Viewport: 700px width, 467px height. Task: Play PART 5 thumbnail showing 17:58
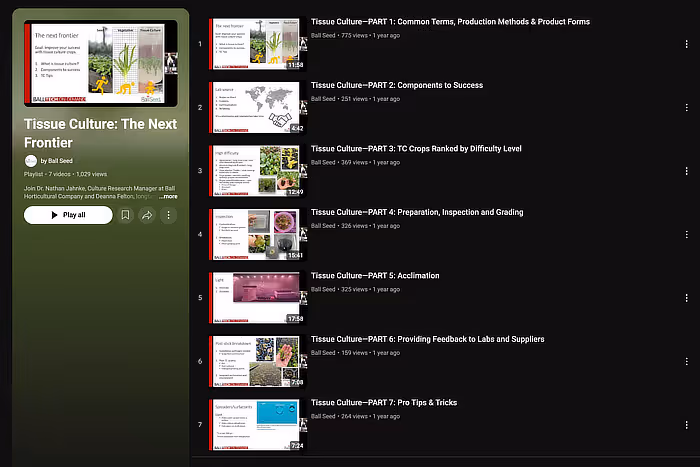258,297
